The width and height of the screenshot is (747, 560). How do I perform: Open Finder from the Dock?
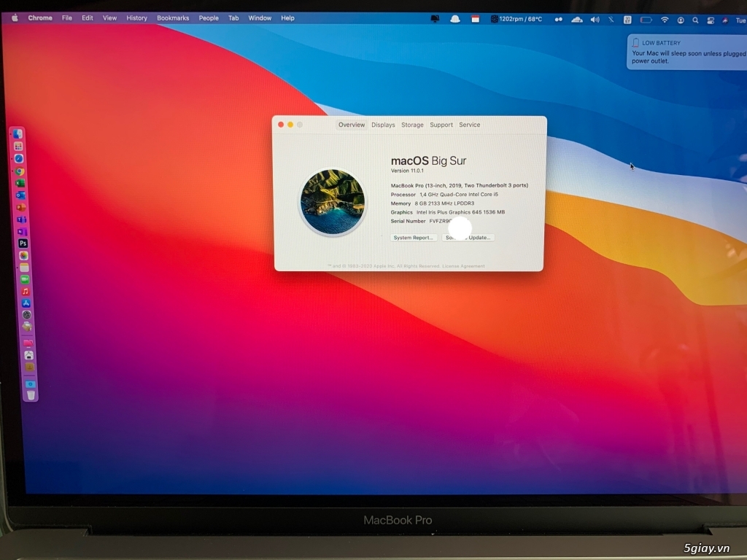(x=18, y=134)
